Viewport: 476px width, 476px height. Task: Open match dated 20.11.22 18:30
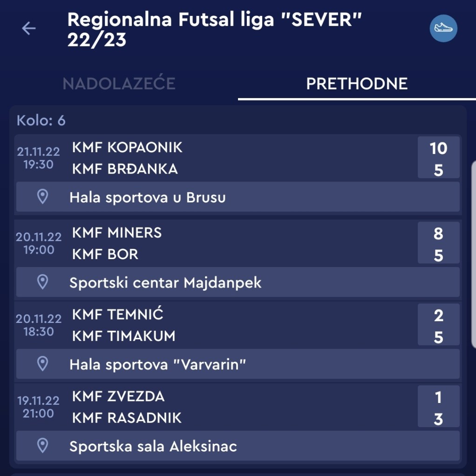click(39, 325)
